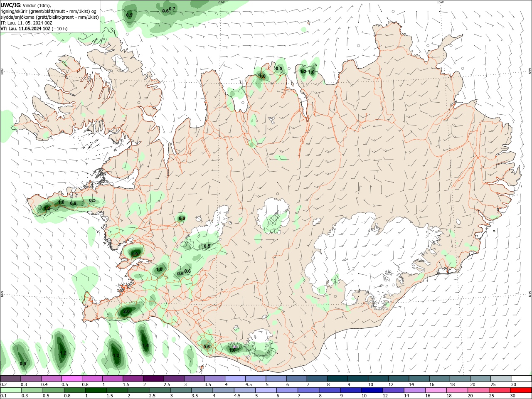Pick the bright red 30 swatch in the lower legend
The width and height of the screenshot is (532, 399).
pos(520,390)
